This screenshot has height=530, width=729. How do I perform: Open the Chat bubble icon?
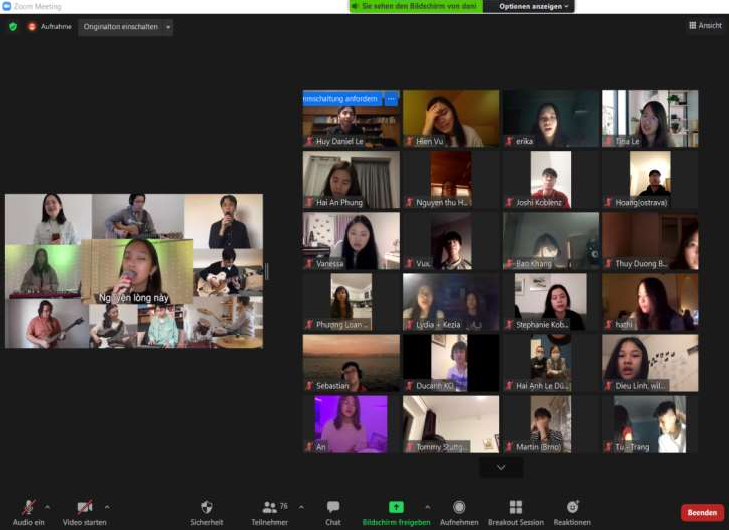[x=333, y=507]
